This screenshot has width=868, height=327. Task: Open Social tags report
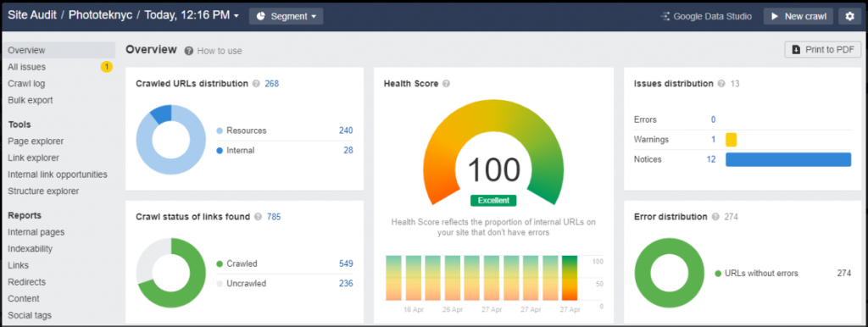click(x=30, y=315)
